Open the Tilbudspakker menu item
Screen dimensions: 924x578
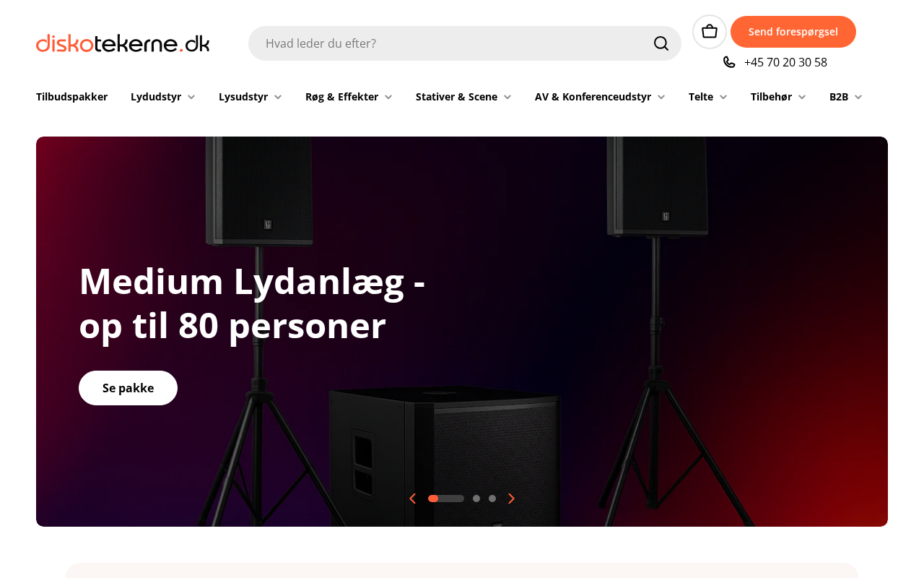(71, 97)
